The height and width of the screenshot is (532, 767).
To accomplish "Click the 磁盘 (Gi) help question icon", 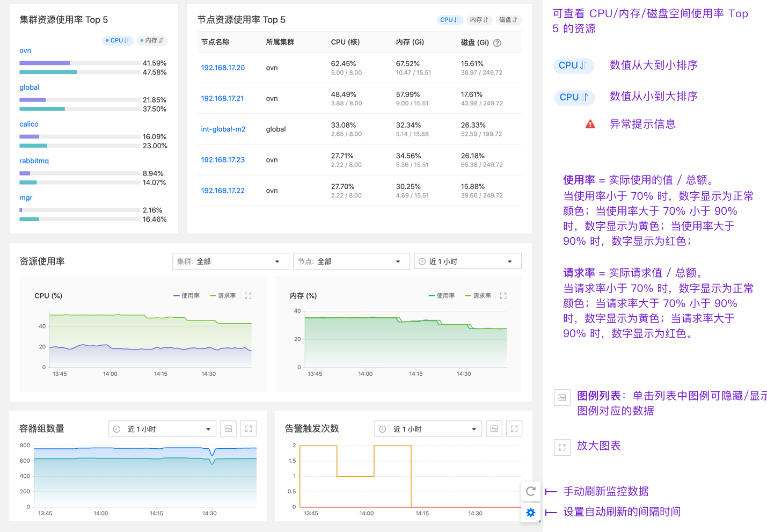I will [x=497, y=43].
